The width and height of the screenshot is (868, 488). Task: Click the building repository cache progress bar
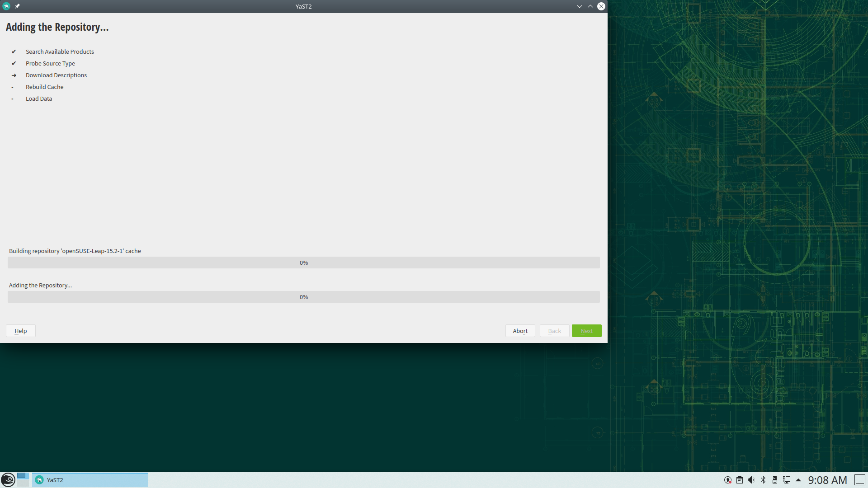tap(303, 263)
